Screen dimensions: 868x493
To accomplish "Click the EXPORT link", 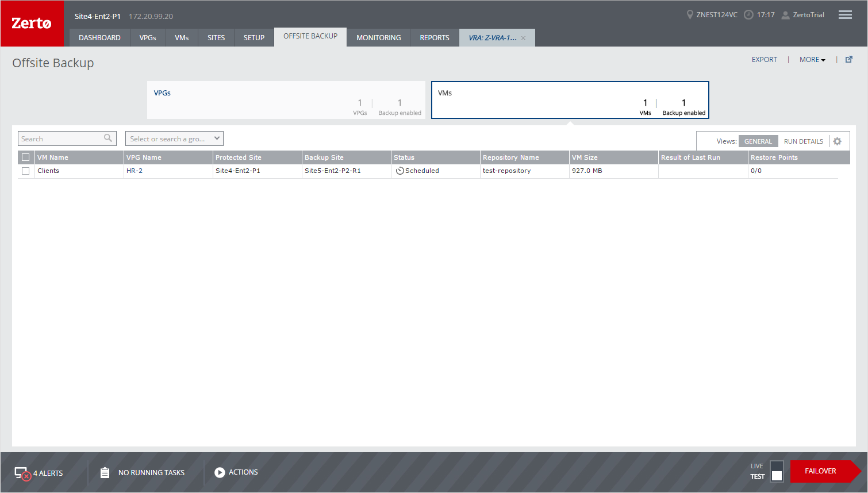I will tap(764, 60).
